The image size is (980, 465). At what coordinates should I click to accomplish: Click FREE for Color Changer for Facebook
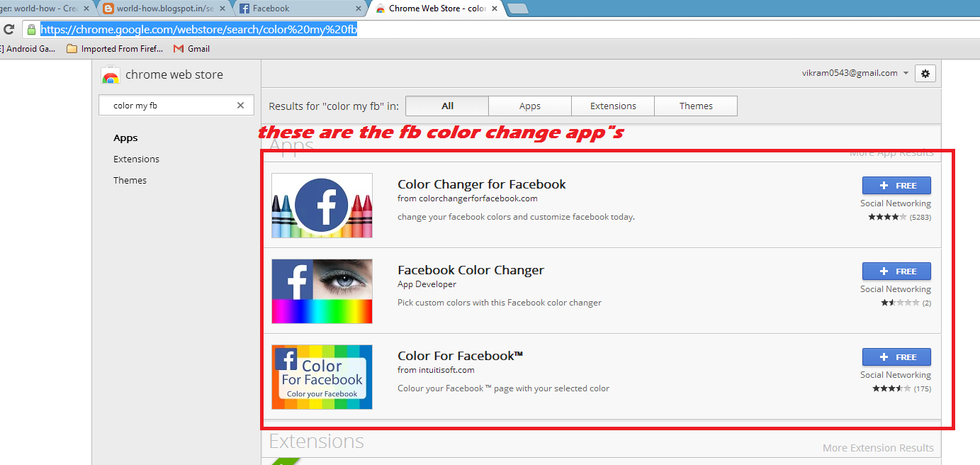point(896,185)
